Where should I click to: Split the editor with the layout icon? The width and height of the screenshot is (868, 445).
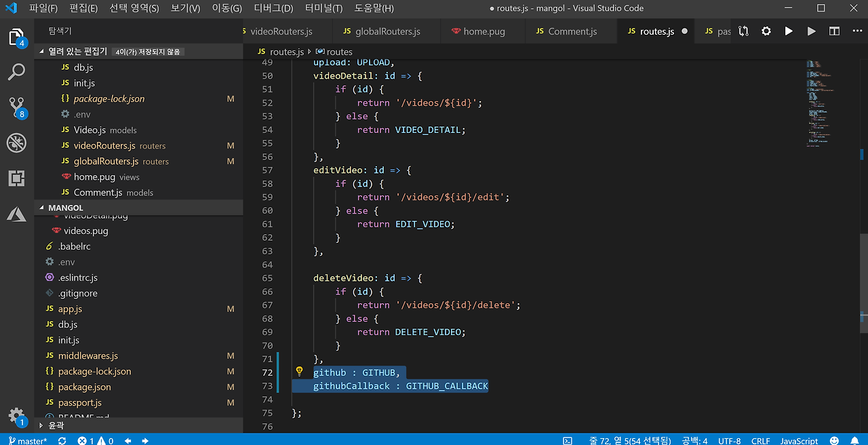pos(834,31)
